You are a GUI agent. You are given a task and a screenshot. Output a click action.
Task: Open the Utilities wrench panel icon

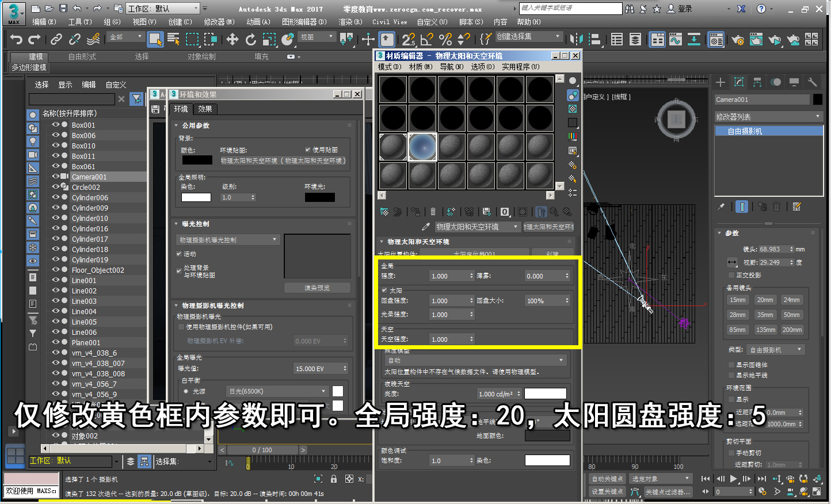point(812,82)
